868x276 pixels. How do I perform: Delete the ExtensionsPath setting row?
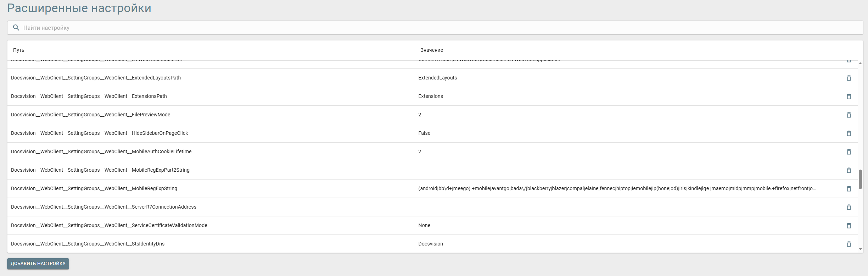pos(849,96)
